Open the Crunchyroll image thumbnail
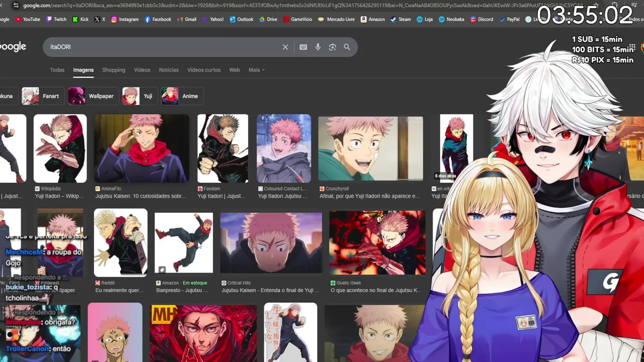Screen dimensions: 644x362 (371, 148)
